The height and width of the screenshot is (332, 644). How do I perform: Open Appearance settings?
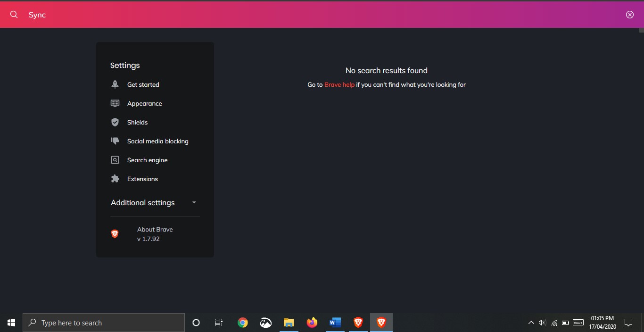pos(145,103)
